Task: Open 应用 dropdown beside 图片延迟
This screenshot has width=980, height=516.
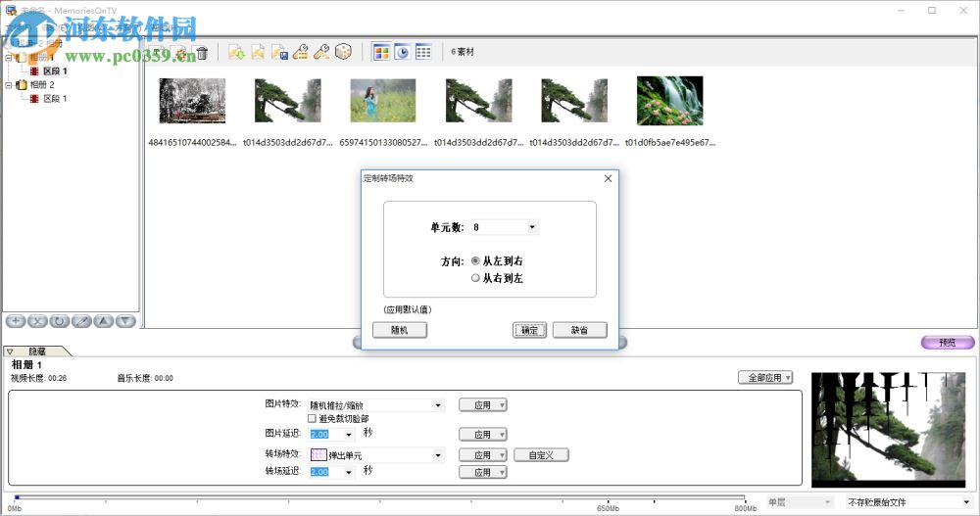Action: click(482, 434)
